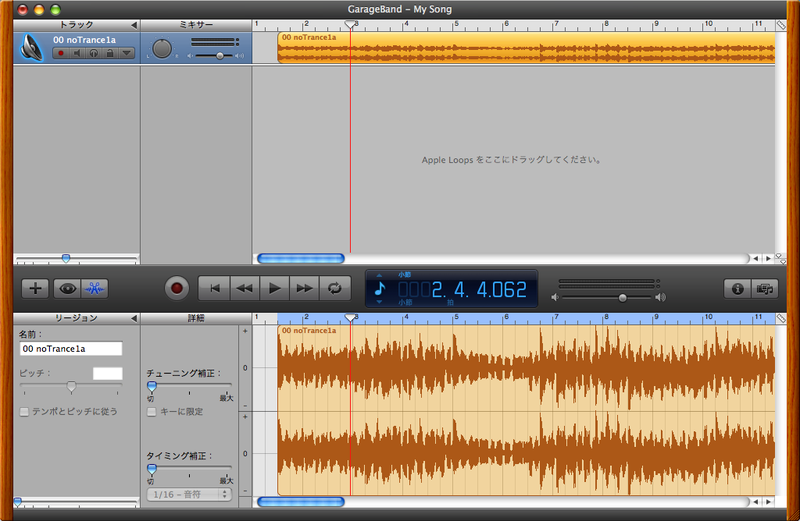Screen dimensions: 800x521
Task: Enable the limit to key checkbox
Action: tap(152, 412)
